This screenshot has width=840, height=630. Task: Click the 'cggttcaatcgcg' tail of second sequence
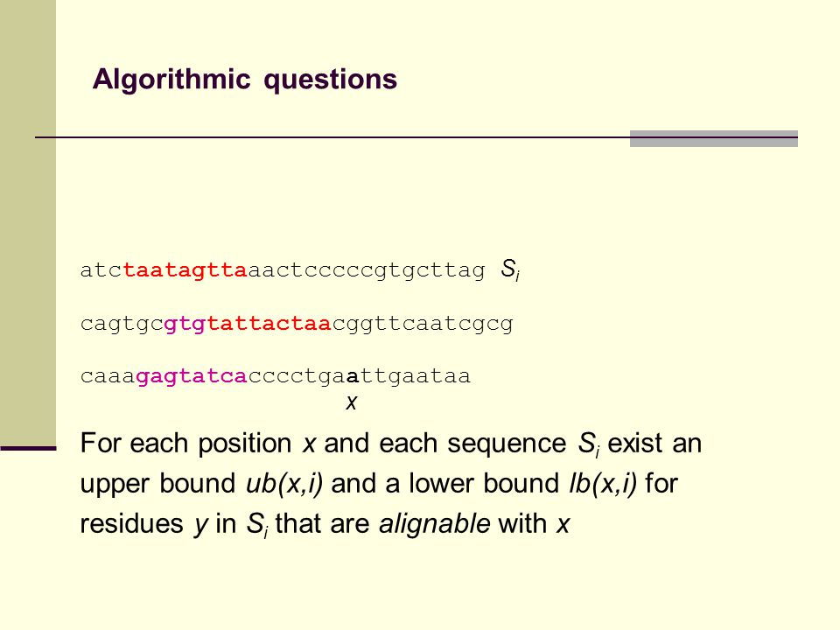423,324
